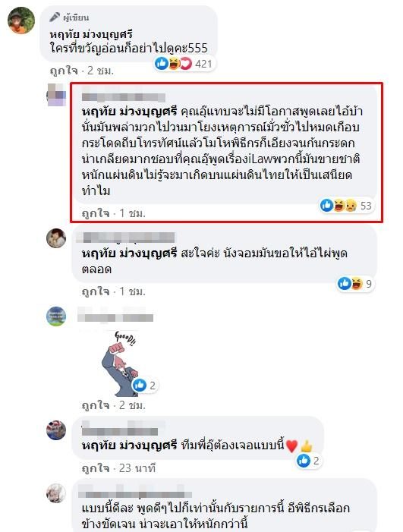Open green landscape avatar of sticker commenter

coord(56,316)
